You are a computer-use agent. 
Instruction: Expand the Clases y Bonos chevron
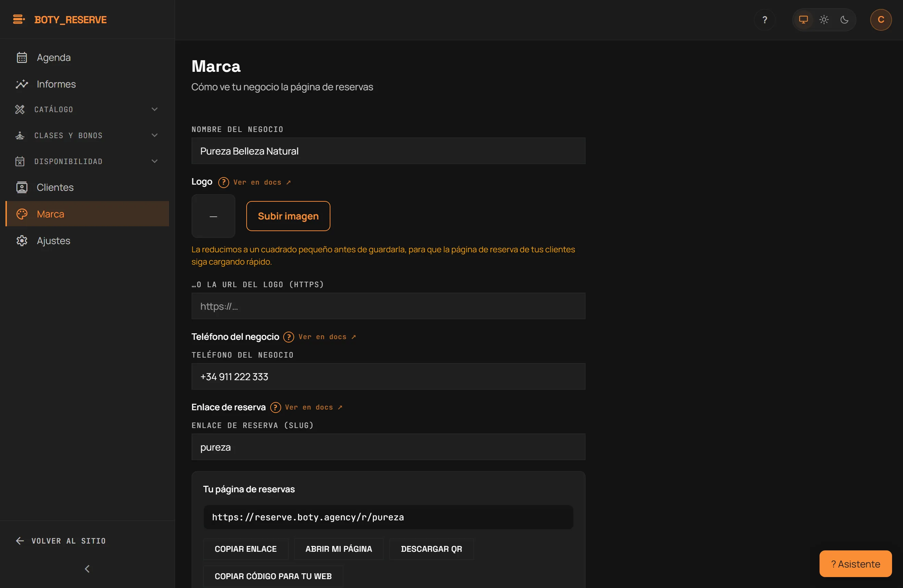tap(154, 135)
